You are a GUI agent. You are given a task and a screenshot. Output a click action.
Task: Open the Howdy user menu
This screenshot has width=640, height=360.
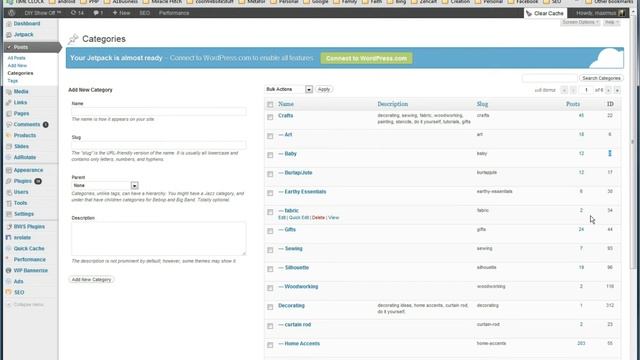(x=600, y=13)
